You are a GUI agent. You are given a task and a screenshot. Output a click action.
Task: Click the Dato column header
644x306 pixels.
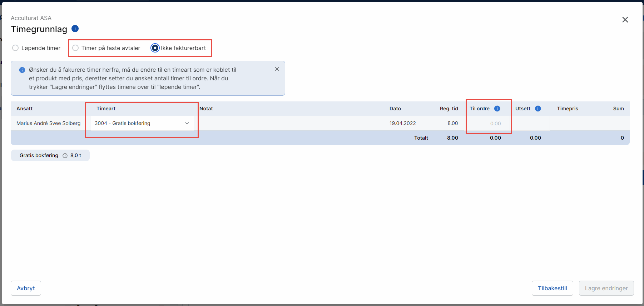(x=395, y=109)
